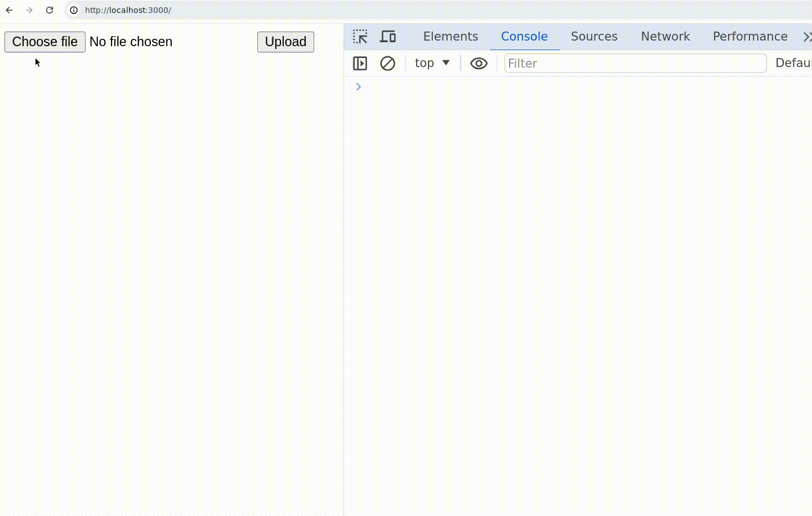Clear the console

coord(387,63)
